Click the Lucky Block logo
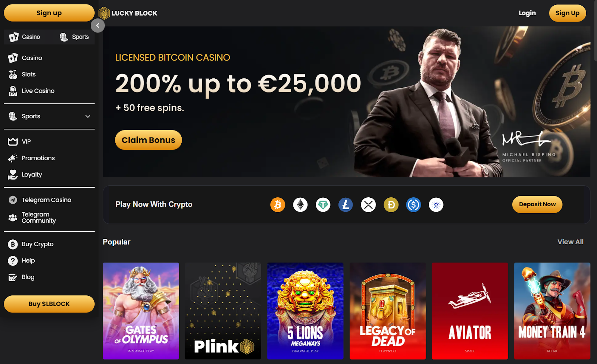This screenshot has width=597, height=364. [x=128, y=13]
